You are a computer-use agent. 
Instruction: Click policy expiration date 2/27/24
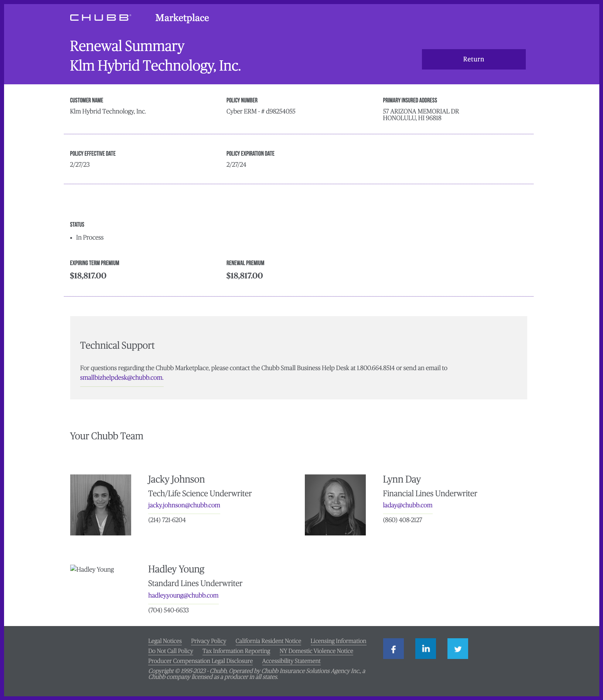236,165
